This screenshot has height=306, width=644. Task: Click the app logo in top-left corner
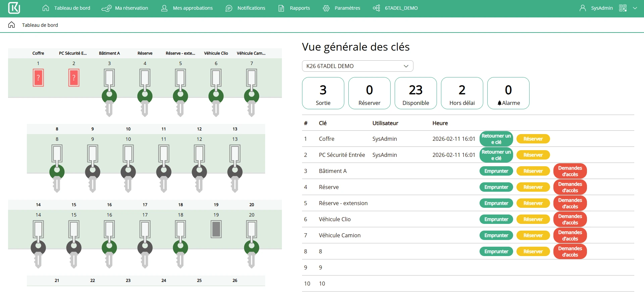pos(14,8)
